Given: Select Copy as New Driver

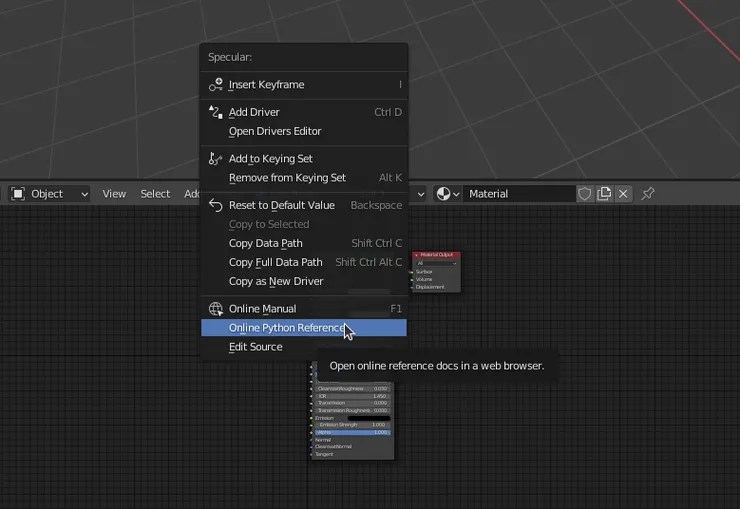Looking at the screenshot, I should 303,281.
